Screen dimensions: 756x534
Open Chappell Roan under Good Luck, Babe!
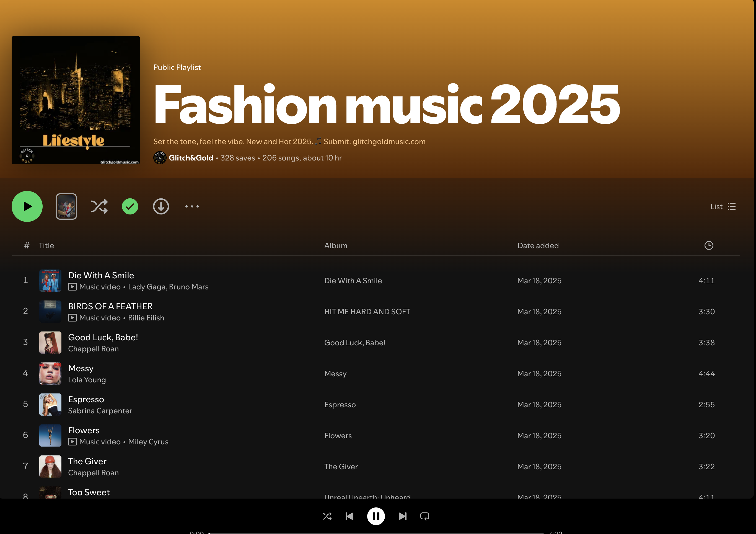pos(93,349)
